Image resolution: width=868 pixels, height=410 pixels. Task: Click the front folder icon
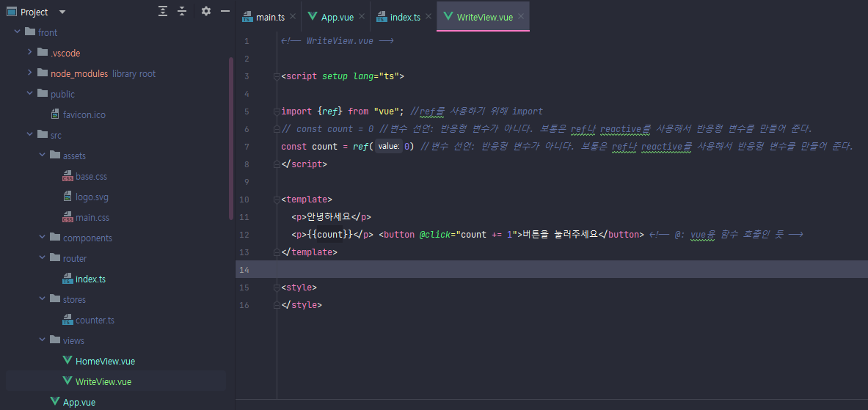pyautogui.click(x=30, y=32)
